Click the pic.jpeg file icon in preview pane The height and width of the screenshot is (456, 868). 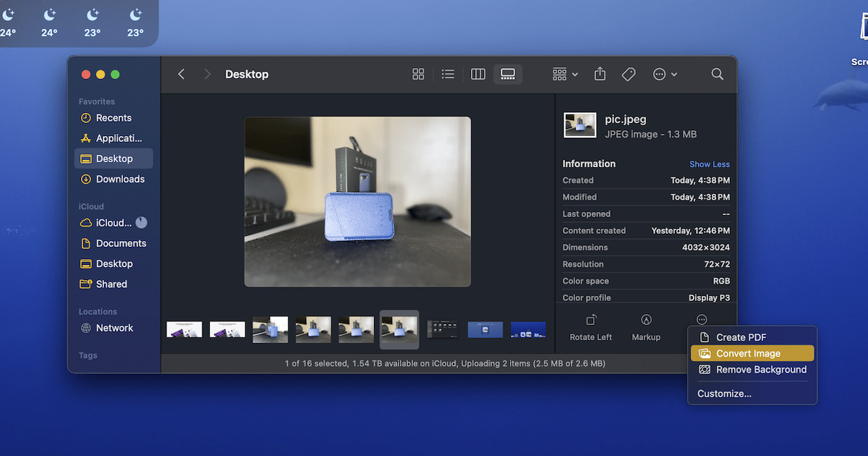click(580, 125)
